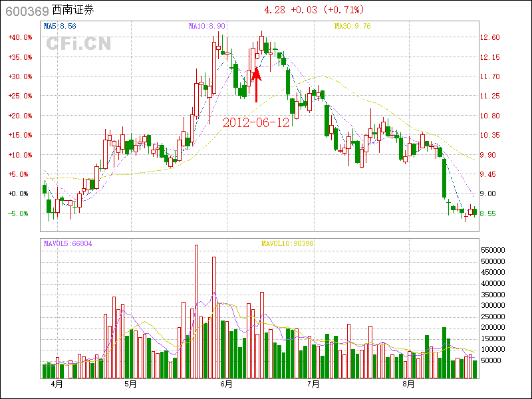Click the 9.00 price axis label
The height and width of the screenshot is (399, 532).
click(488, 194)
